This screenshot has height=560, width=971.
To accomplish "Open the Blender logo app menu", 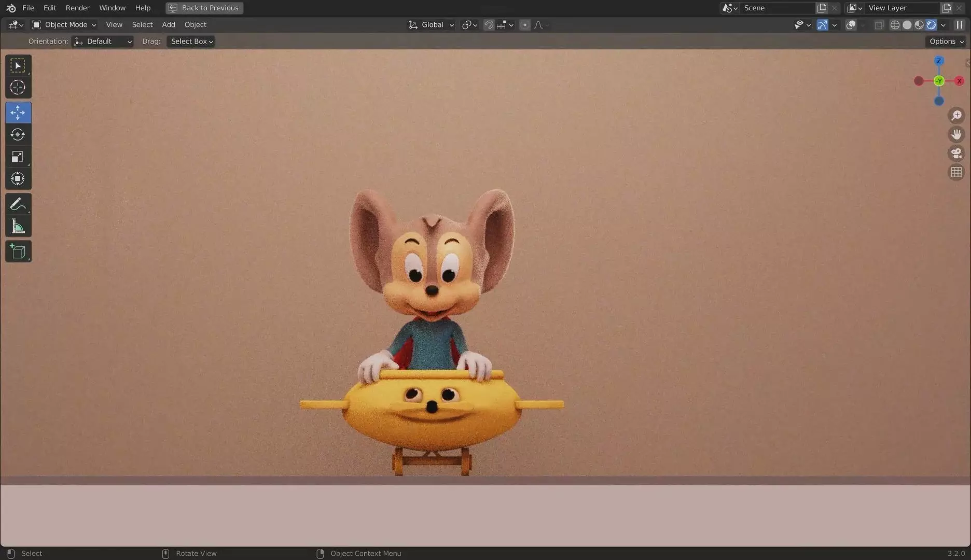I will (11, 8).
